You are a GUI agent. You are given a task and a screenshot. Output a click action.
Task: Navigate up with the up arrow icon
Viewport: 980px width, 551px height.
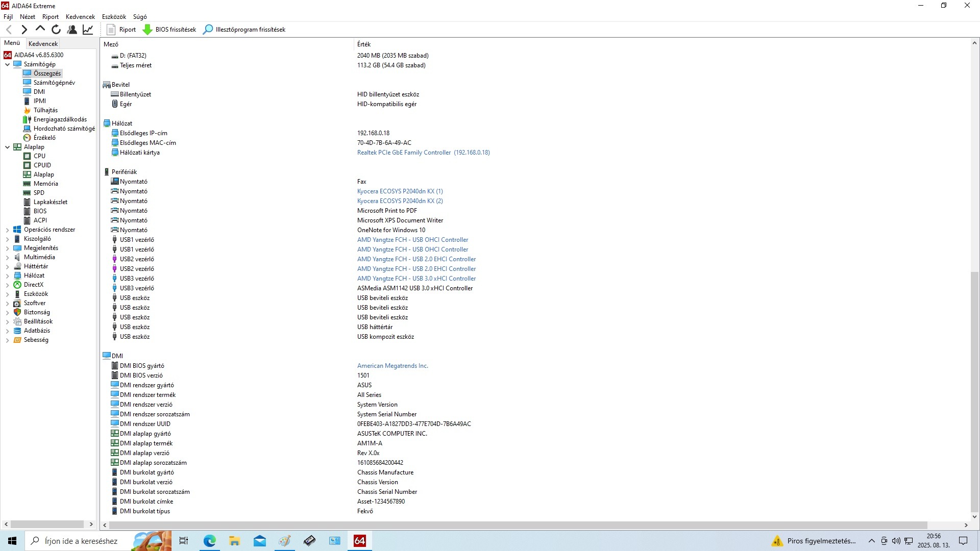40,29
